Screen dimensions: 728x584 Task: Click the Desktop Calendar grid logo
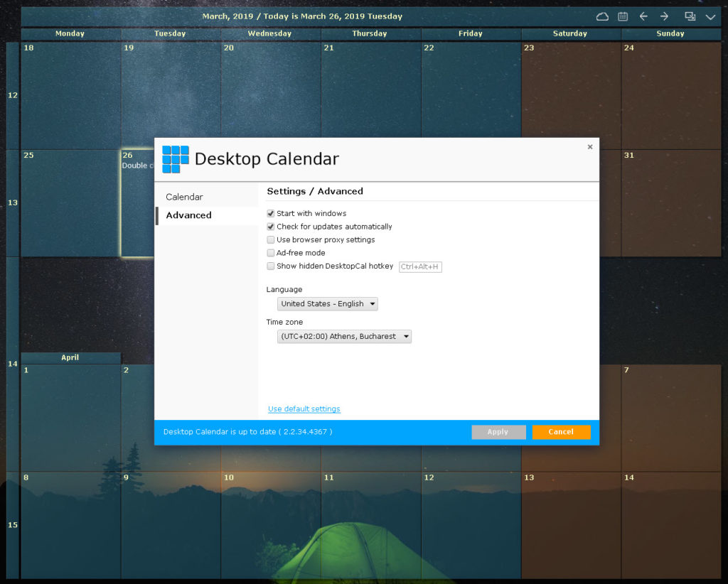coord(176,159)
